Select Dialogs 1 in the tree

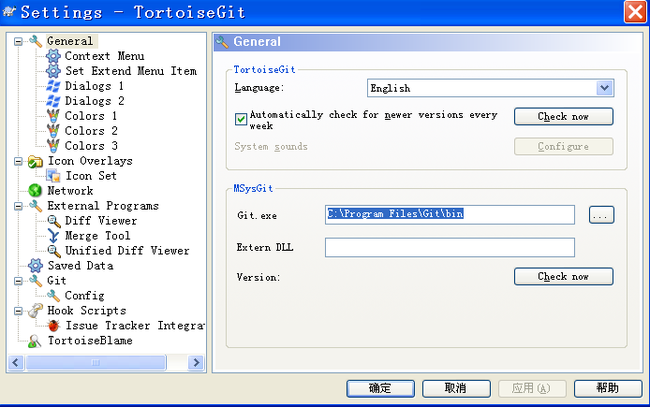[94, 86]
